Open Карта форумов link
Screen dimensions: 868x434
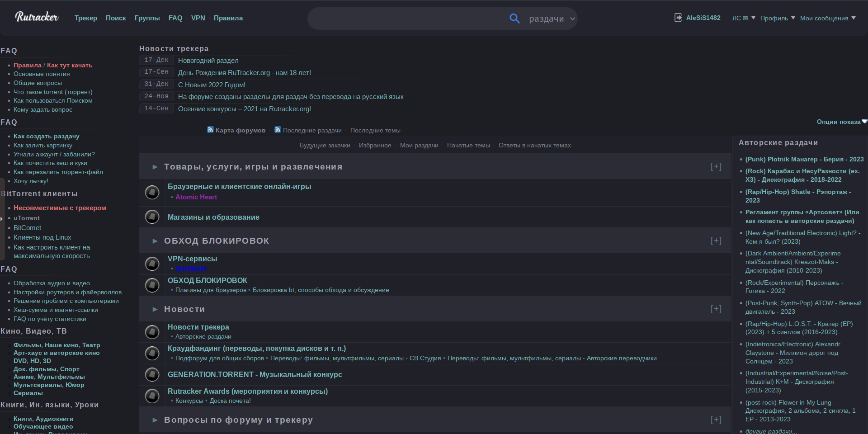[241, 130]
